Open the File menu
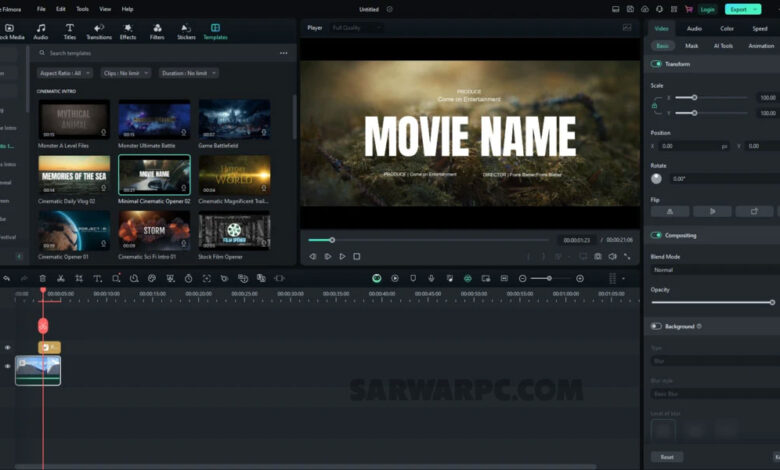The width and height of the screenshot is (780, 470). 41,9
